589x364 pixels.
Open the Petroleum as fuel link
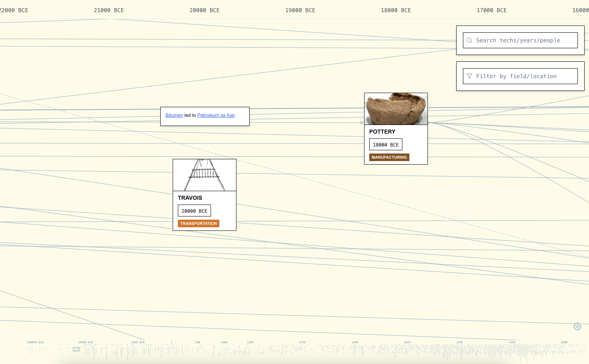tap(216, 115)
